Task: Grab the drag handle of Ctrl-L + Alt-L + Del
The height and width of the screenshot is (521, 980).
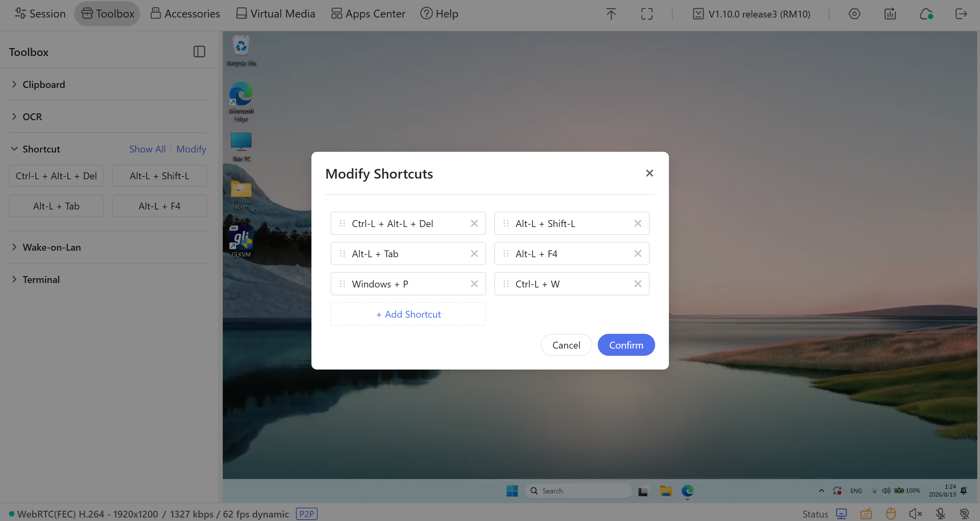Action: 342,224
